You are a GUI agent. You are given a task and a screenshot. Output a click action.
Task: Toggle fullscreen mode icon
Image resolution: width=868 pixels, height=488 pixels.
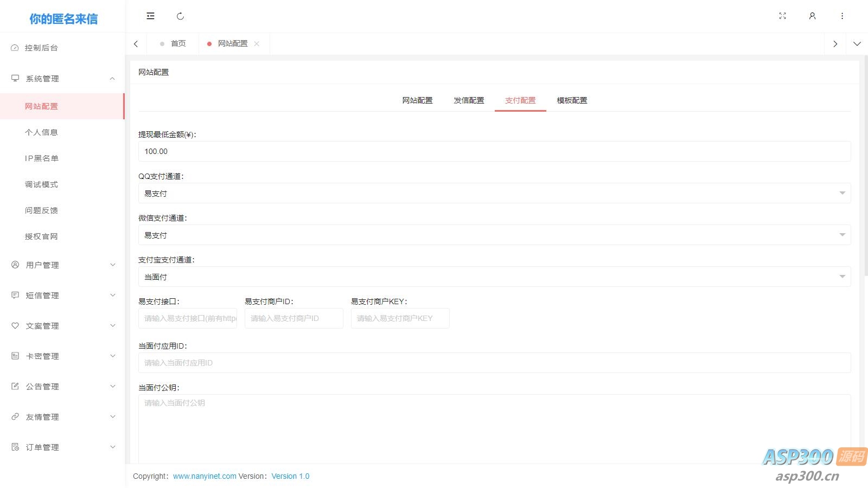pos(782,16)
